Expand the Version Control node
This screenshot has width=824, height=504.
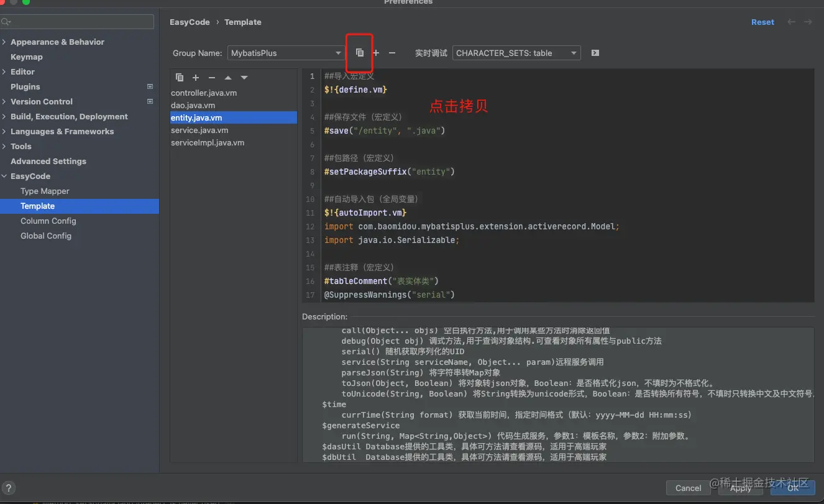coord(5,102)
